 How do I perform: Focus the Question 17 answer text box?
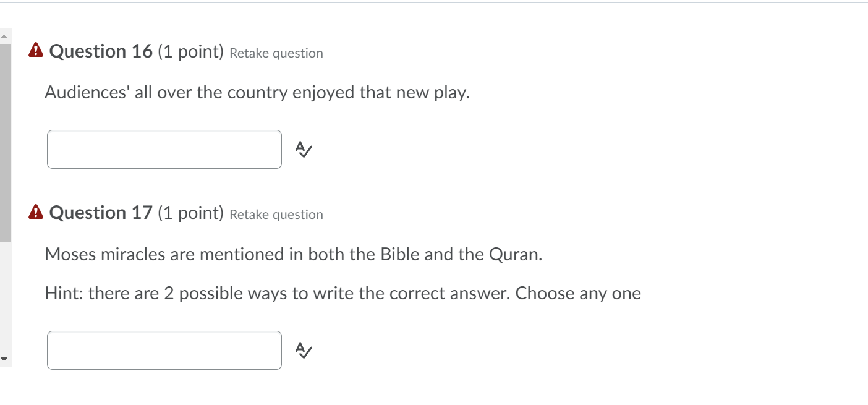[x=164, y=350]
